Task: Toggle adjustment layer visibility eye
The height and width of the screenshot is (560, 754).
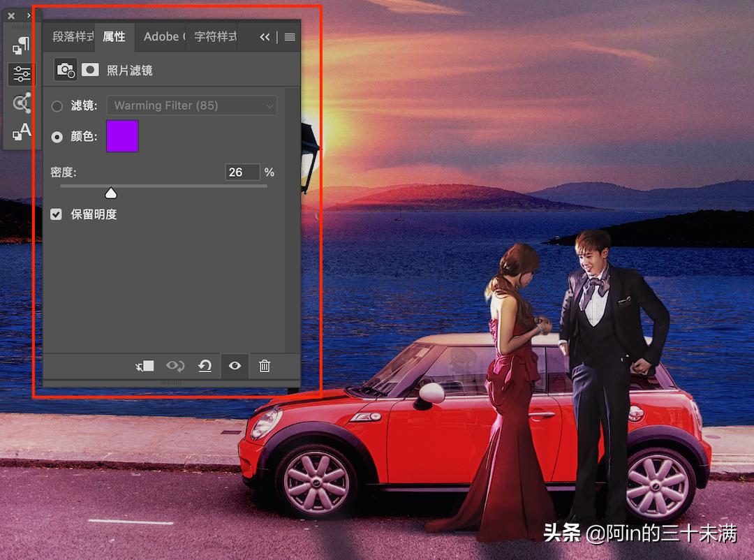Action: tap(235, 366)
